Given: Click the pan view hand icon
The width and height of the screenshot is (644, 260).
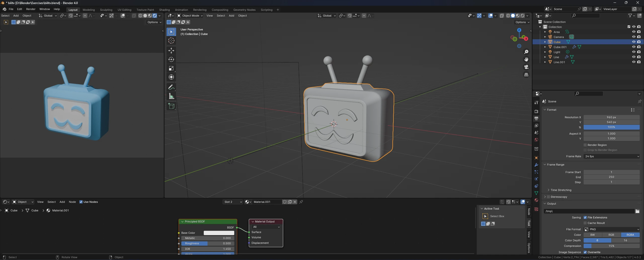Looking at the screenshot, I should coord(526,59).
